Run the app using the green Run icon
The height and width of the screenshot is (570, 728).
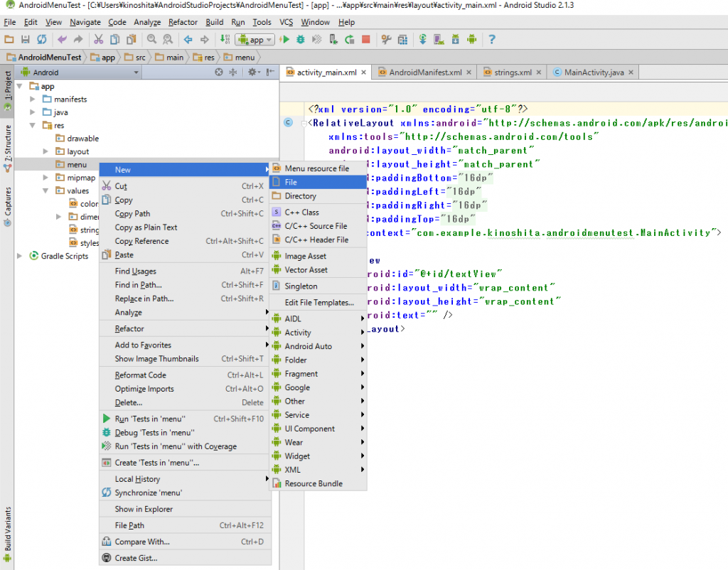[286, 39]
